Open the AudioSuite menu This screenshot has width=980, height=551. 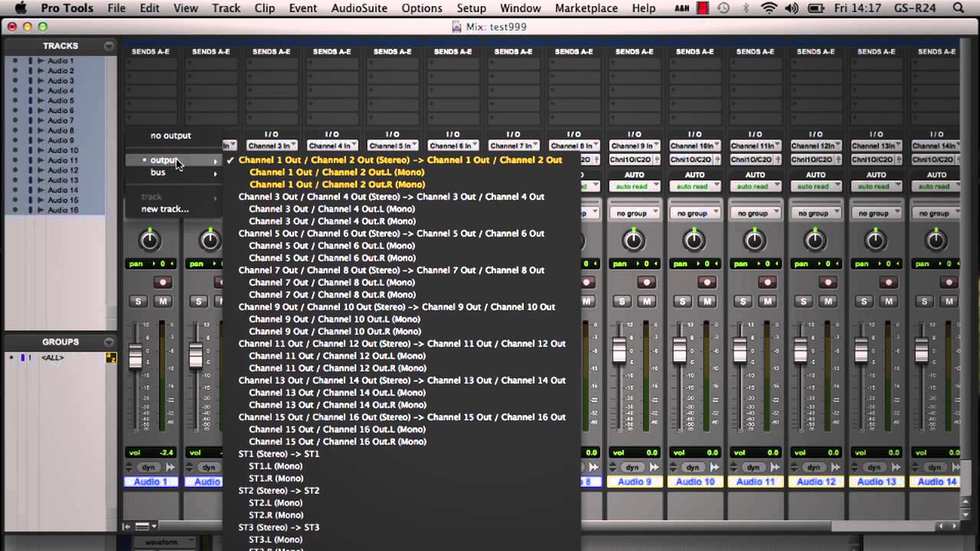pos(358,8)
